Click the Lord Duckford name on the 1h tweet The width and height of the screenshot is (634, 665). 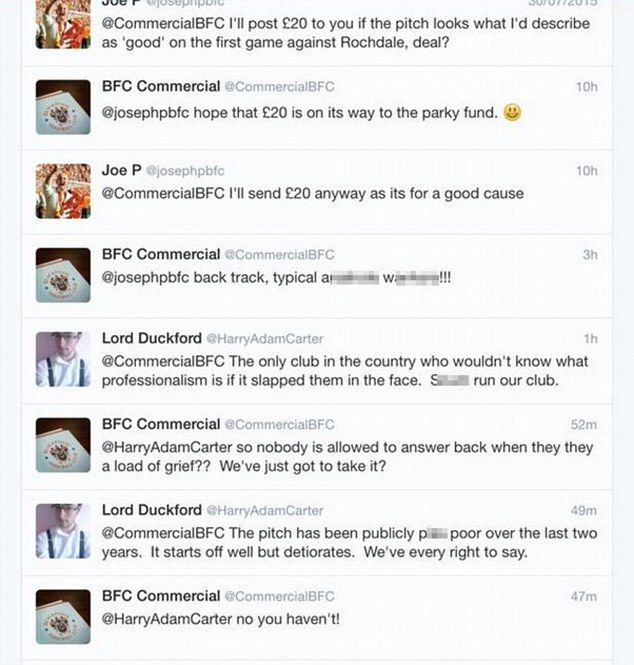point(150,339)
